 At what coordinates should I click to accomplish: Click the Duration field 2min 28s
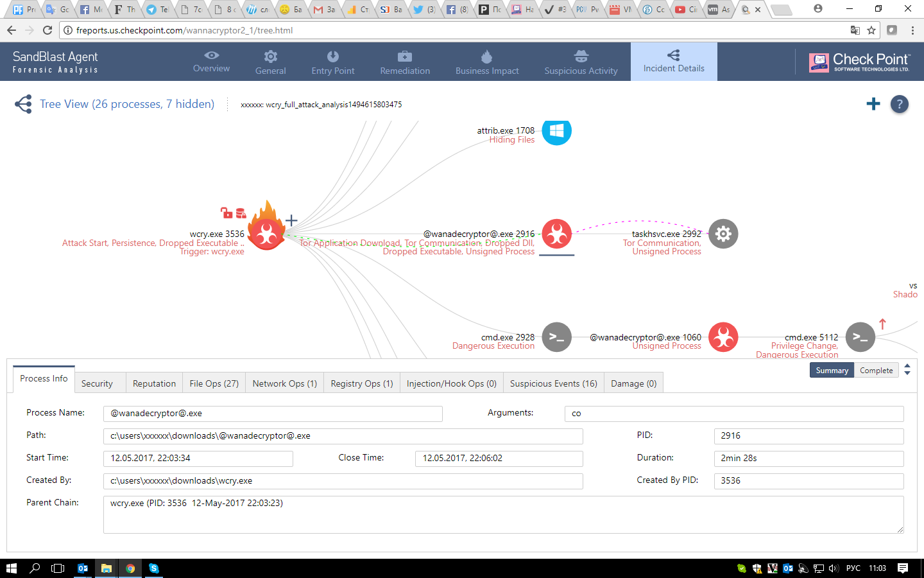pyautogui.click(x=809, y=459)
